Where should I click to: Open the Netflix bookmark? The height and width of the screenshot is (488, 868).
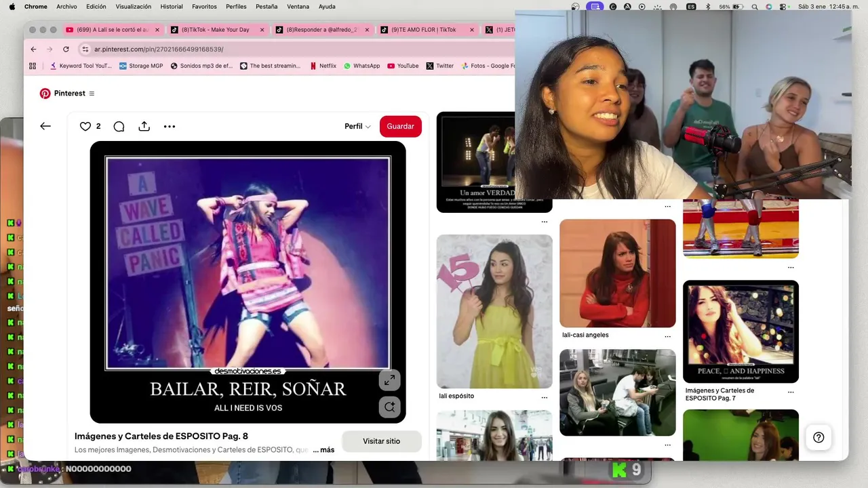323,66
